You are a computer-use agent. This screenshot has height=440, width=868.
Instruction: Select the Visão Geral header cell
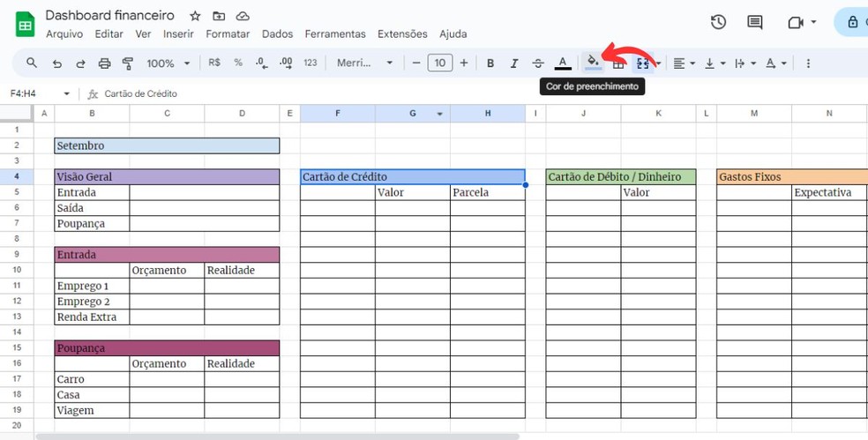(168, 177)
